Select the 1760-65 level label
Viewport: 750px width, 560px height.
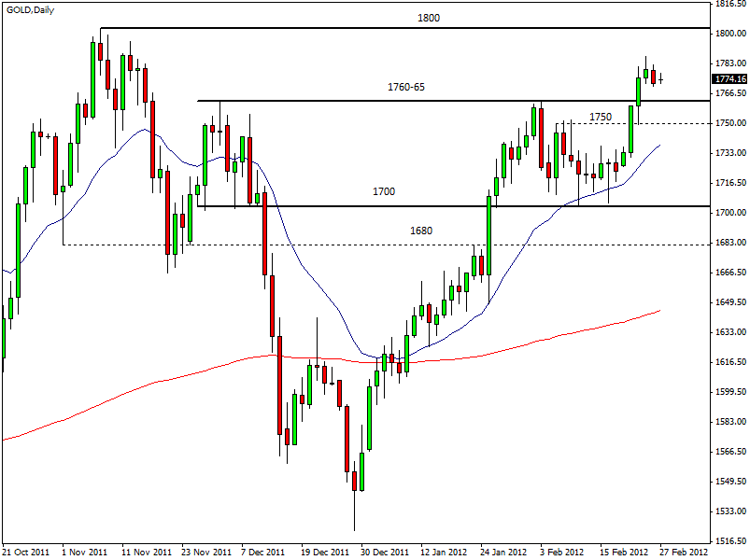click(406, 88)
